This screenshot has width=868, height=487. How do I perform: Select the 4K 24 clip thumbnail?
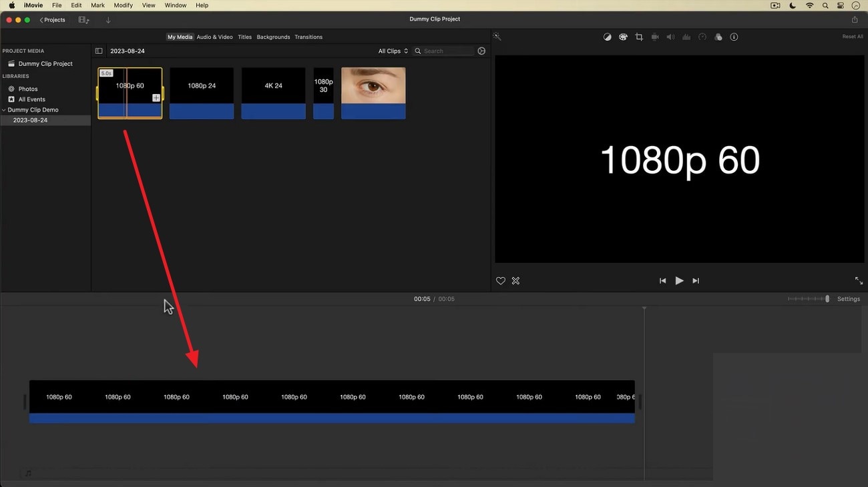(x=273, y=85)
